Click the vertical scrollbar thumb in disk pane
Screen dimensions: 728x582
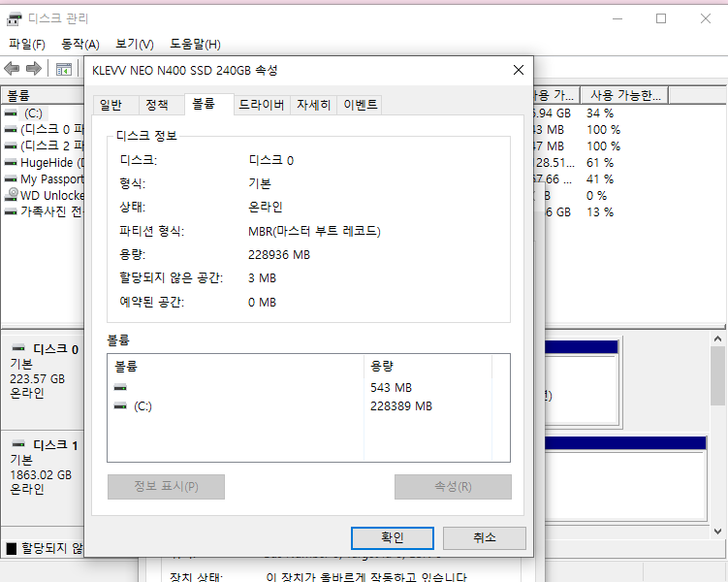coord(717,375)
